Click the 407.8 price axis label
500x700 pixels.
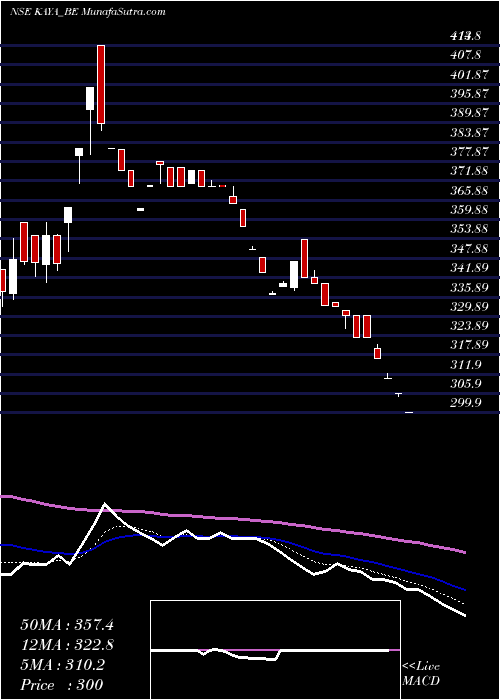466,55
